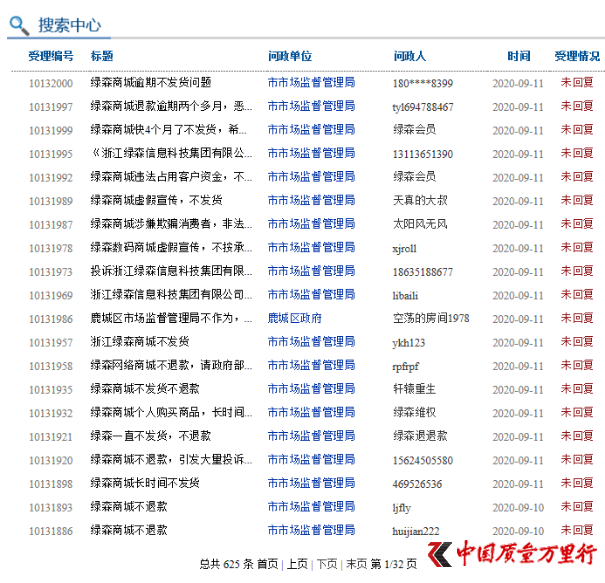Click user huijian222
Image resolution: width=605 pixels, height=583 pixels.
(416, 531)
